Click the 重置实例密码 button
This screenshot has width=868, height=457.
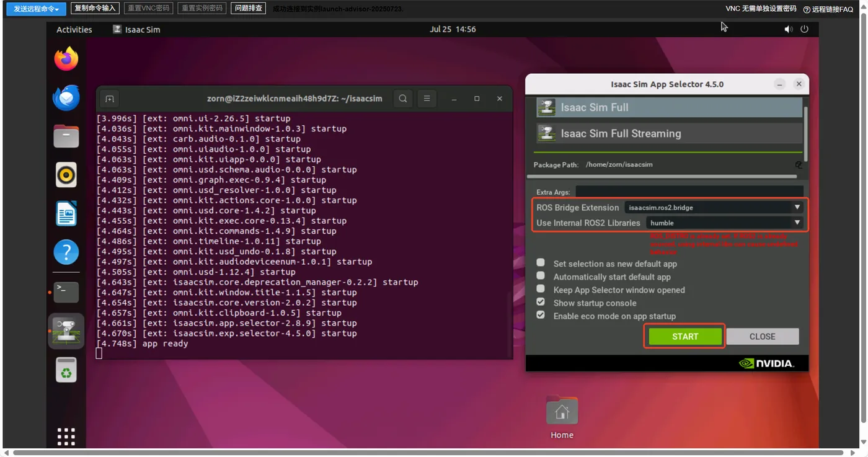(x=201, y=8)
